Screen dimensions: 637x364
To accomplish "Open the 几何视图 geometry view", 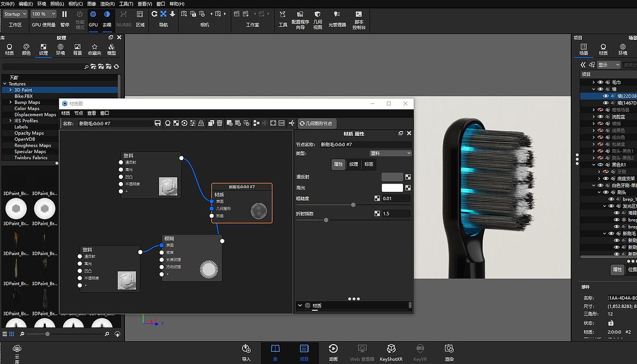I will (318, 20).
